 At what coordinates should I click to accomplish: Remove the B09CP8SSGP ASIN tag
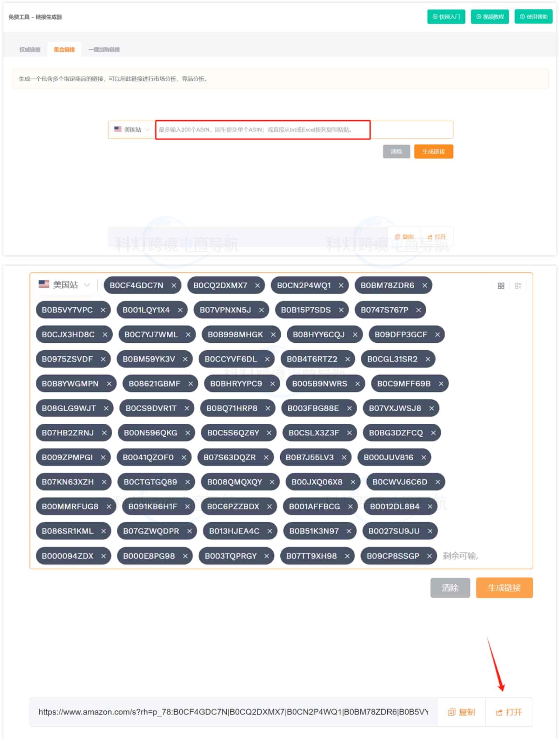tap(429, 556)
